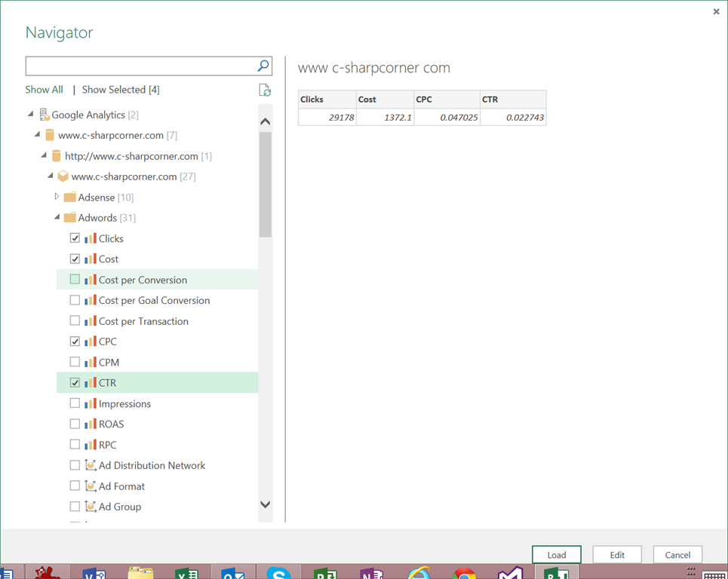Viewport: 728px width, 579px height.
Task: Open OneNote from the taskbar
Action: point(371,572)
